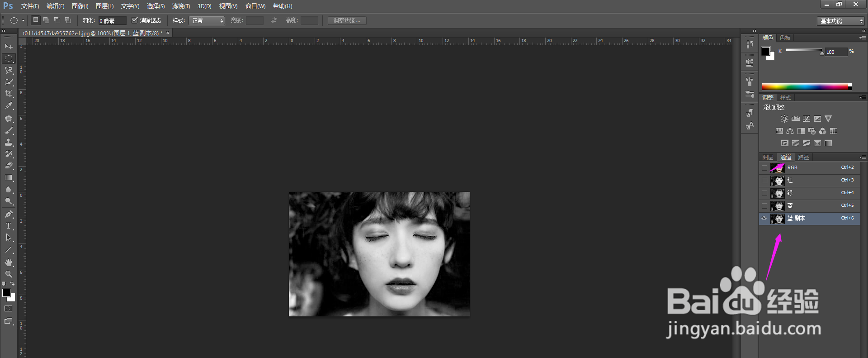Open the 基本功能 workspace dropdown
Image resolution: width=868 pixels, height=358 pixels.
point(840,21)
